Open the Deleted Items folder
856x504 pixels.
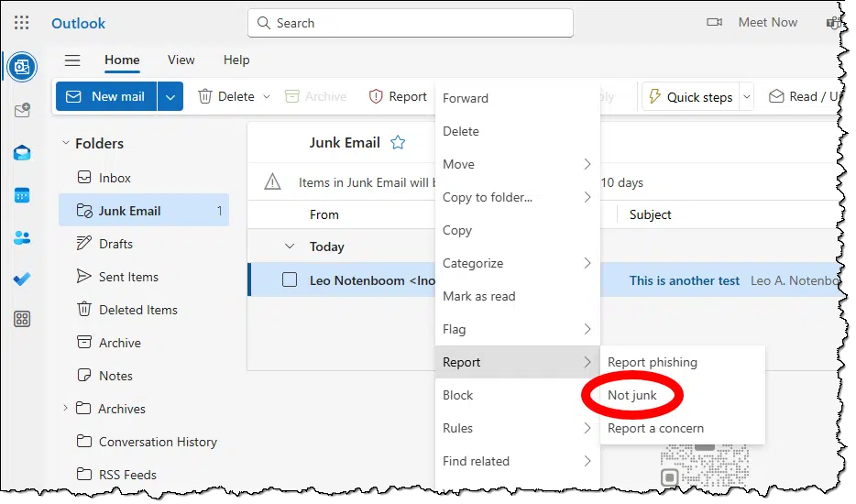(x=144, y=310)
